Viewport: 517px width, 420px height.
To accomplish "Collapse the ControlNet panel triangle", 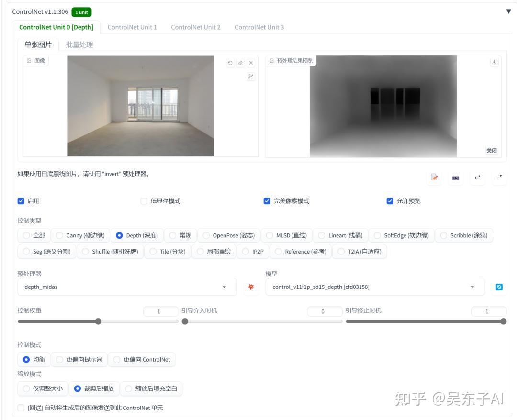I will tap(508, 11).
